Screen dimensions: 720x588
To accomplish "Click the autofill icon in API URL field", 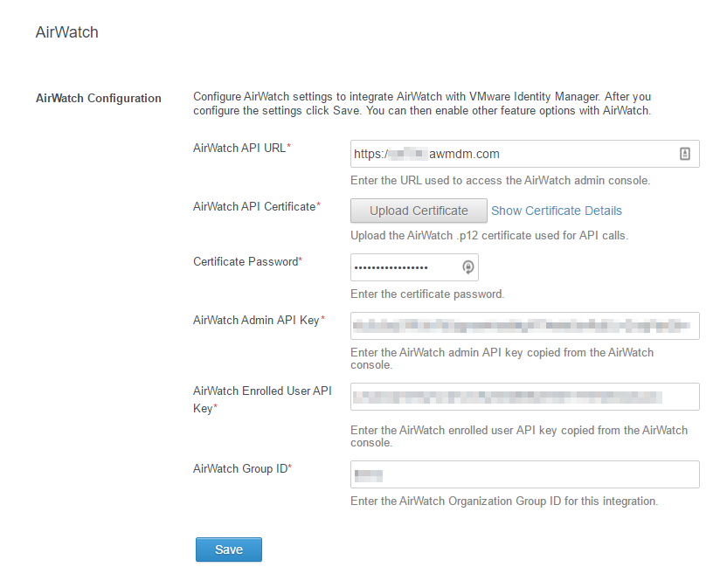I will (686, 153).
